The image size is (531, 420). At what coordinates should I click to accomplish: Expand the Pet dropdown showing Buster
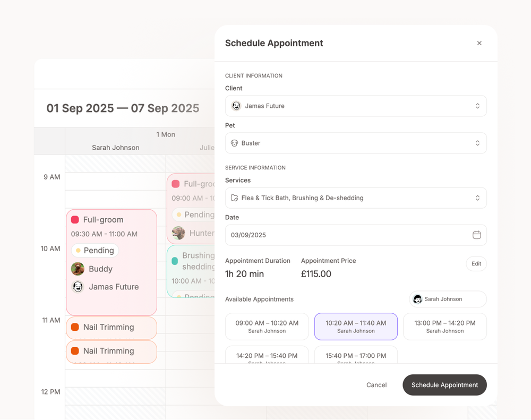point(356,143)
